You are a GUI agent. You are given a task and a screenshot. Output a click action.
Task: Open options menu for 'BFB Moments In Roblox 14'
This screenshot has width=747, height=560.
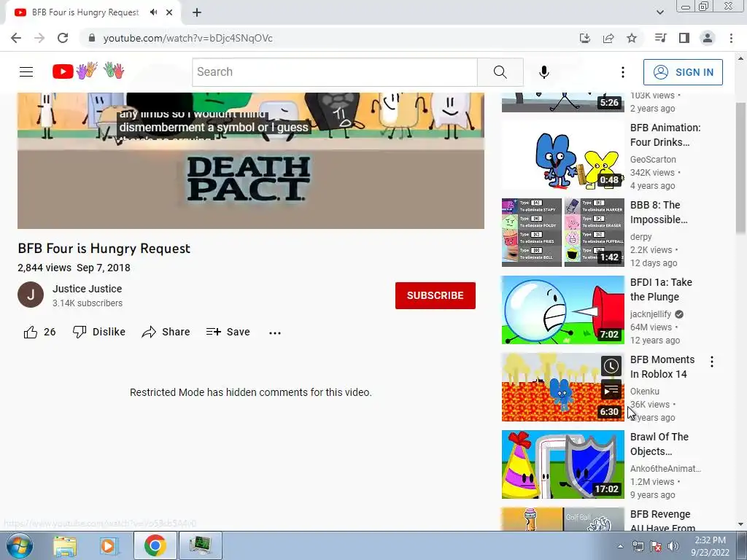(x=712, y=362)
